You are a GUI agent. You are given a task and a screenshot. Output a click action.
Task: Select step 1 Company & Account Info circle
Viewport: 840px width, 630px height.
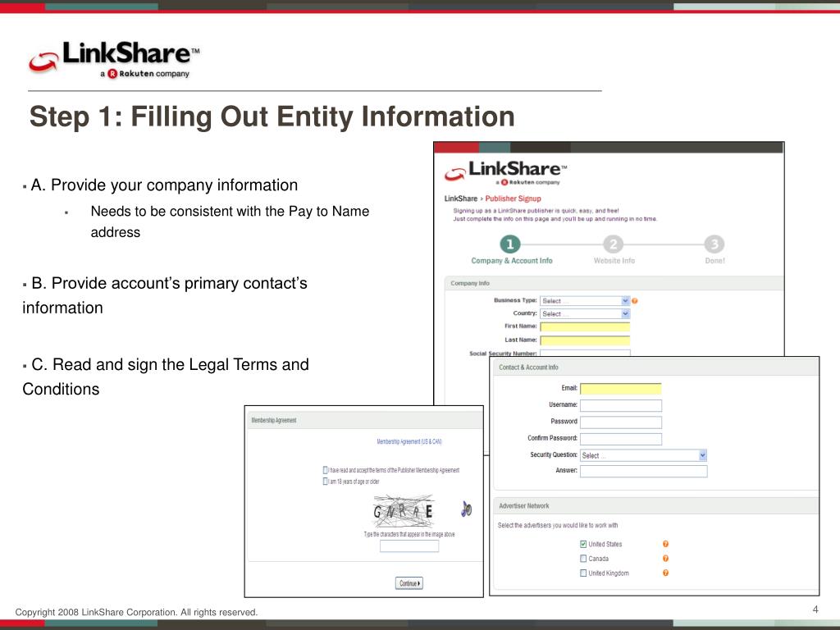[x=510, y=244]
